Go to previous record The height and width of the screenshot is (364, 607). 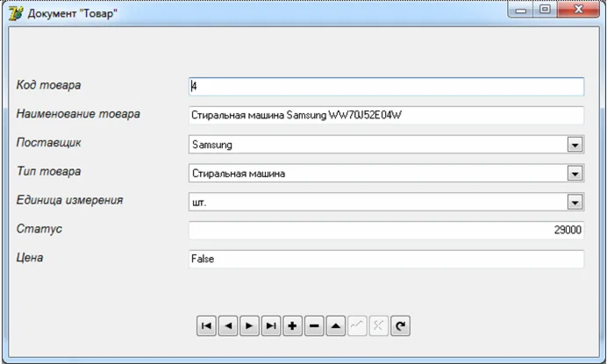228,326
